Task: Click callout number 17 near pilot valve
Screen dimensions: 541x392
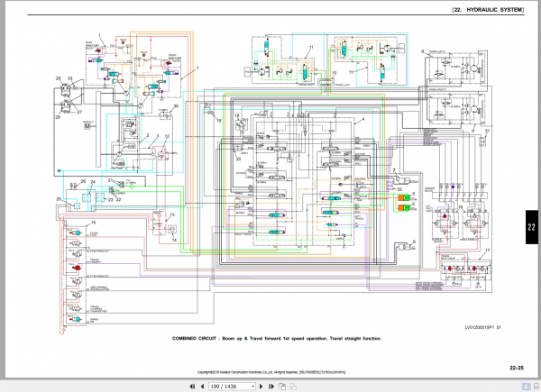Action: click(x=487, y=251)
